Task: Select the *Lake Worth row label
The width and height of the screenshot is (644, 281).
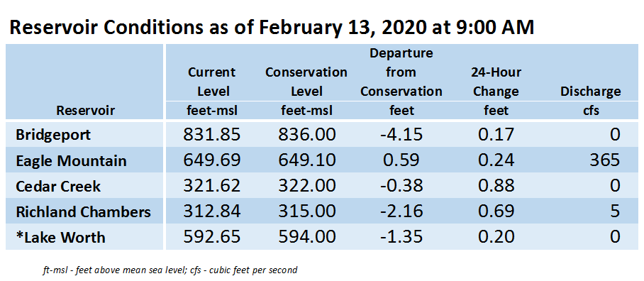Action: 60,238
